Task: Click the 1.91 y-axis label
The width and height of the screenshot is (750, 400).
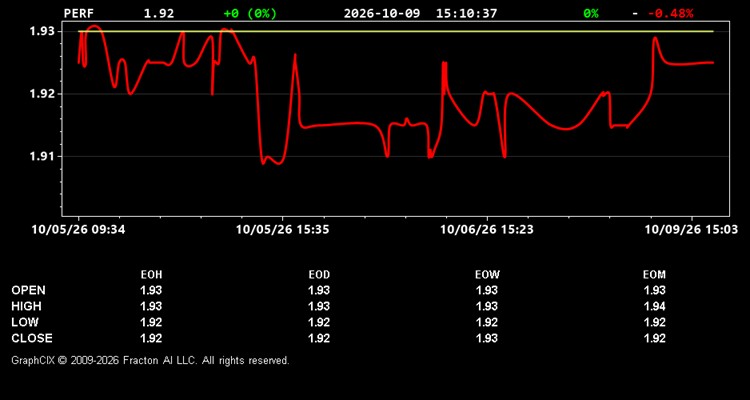Action: pos(43,156)
